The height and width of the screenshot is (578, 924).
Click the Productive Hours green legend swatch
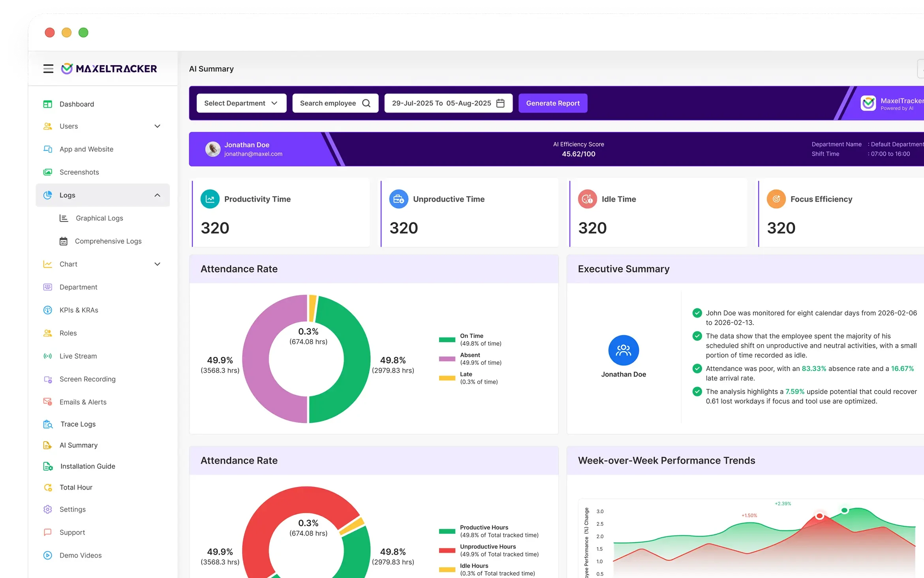[447, 531]
